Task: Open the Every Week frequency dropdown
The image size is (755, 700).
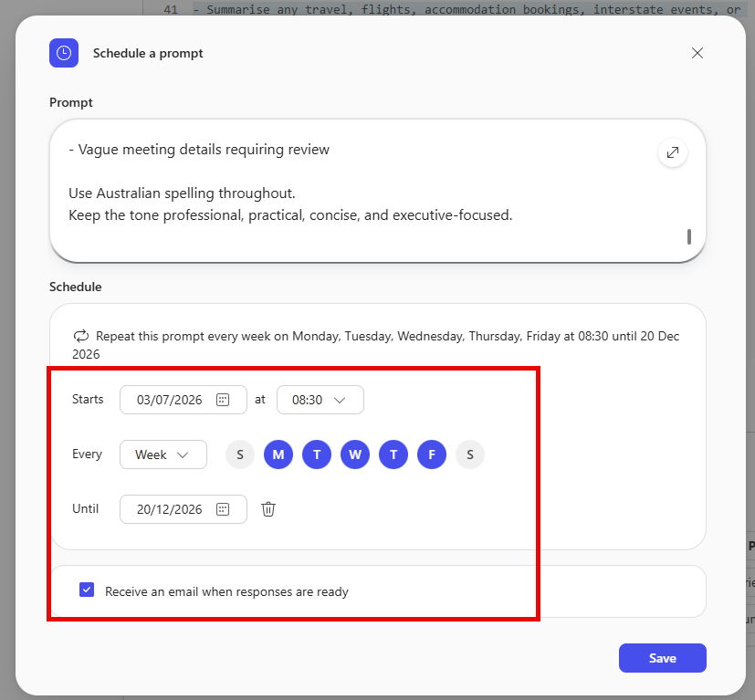Action: pyautogui.click(x=163, y=454)
